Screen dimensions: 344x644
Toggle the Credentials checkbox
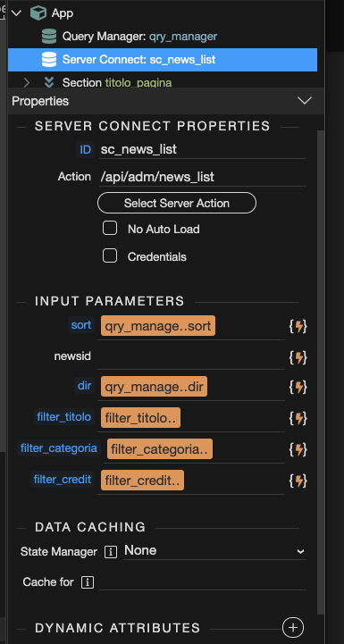coord(110,255)
